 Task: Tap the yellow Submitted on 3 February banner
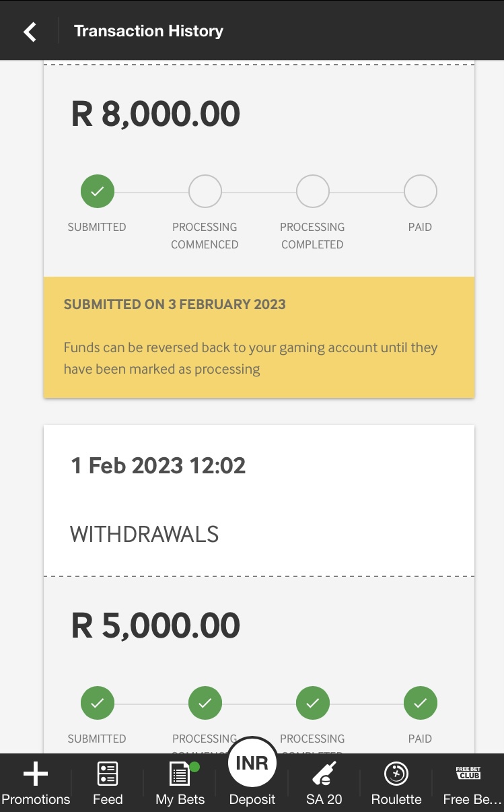[x=259, y=337]
